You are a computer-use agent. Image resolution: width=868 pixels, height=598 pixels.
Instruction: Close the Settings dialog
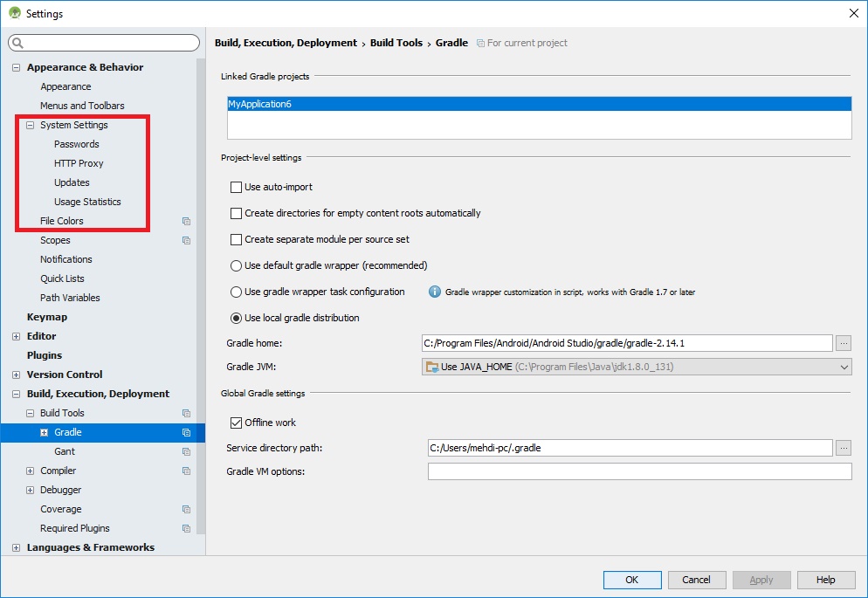854,13
